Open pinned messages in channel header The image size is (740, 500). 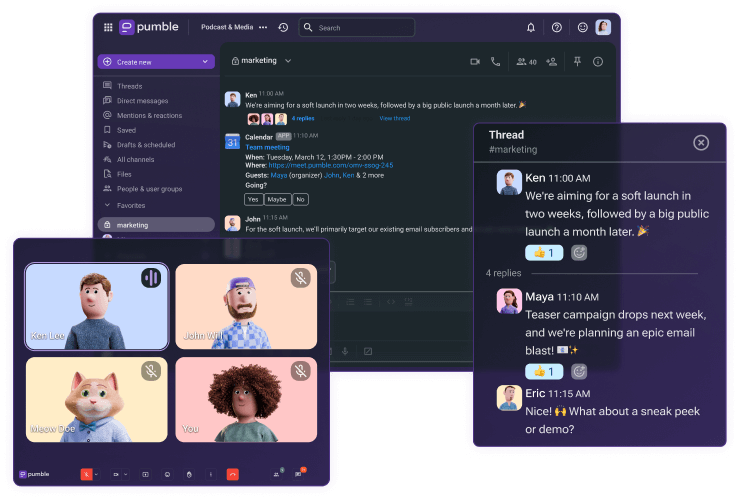(x=577, y=62)
